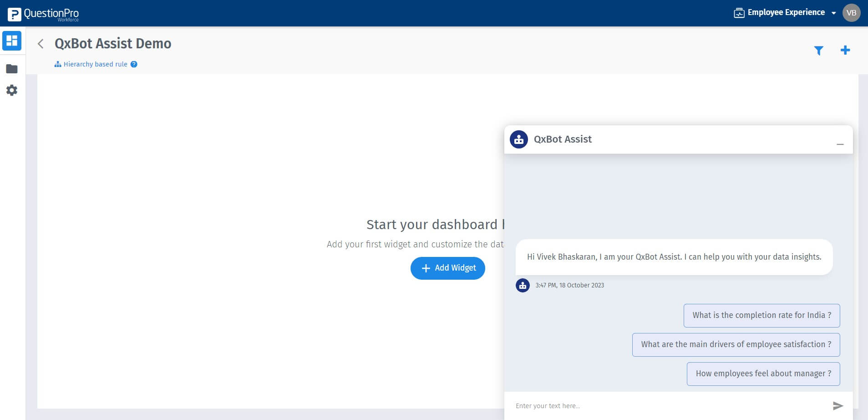Image resolution: width=868 pixels, height=420 pixels.
Task: Open the Hierarchy based rule link
Action: [x=95, y=64]
